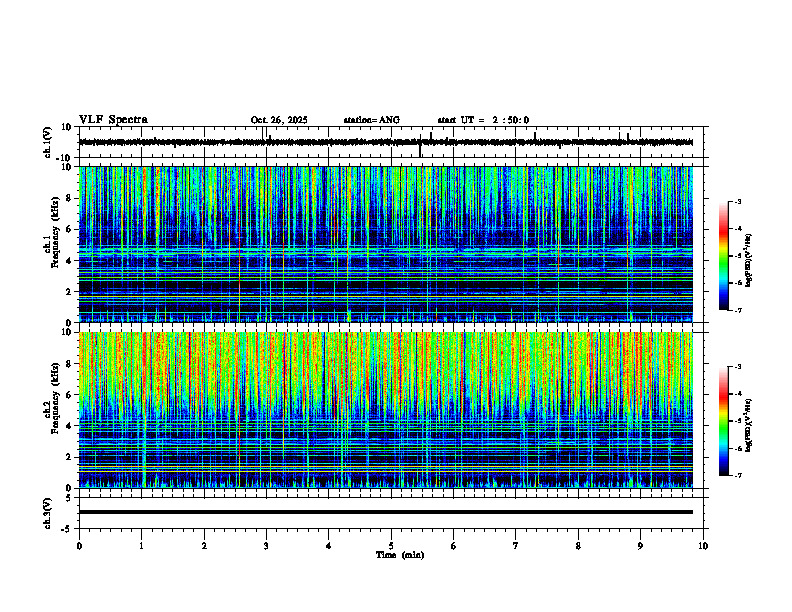This screenshot has height=612, width=792.
Task: Click inside the ch.1 spectrogram panel
Action: coord(385,244)
